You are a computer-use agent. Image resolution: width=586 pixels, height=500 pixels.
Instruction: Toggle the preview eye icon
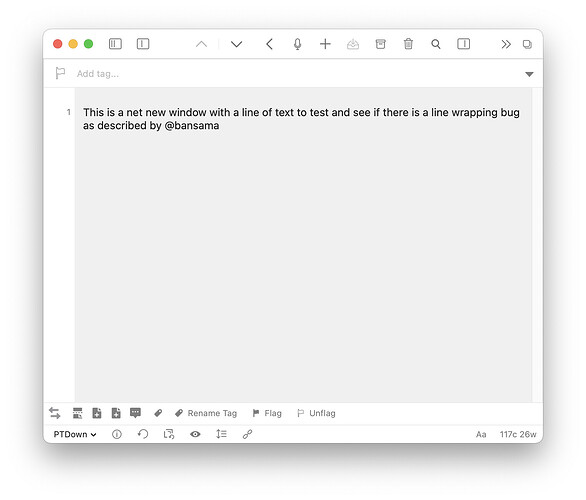[x=195, y=434]
